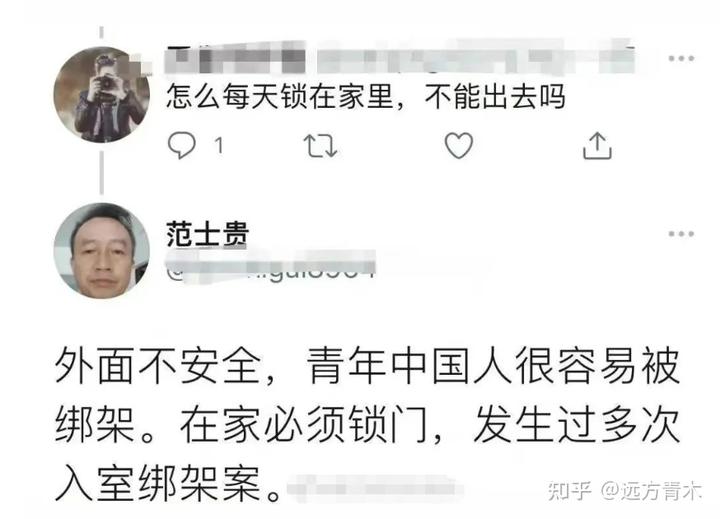Screen dimensions: 720x519
Task: Like the tweet with the heart icon
Action: click(459, 146)
